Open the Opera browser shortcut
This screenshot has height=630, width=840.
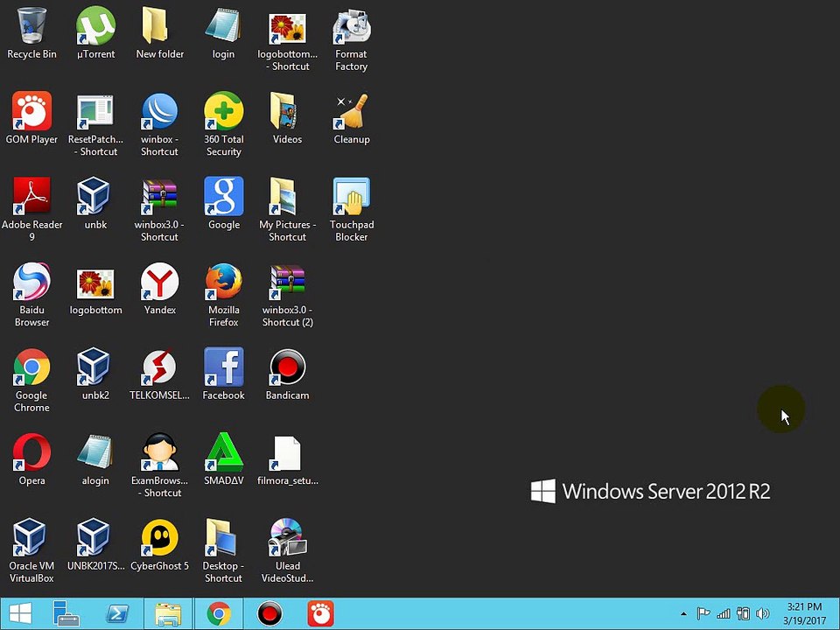pyautogui.click(x=31, y=458)
